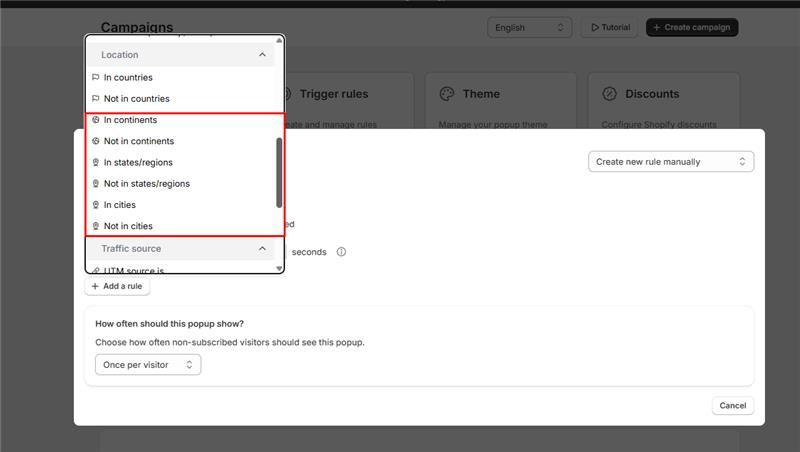Cancel the rule dialog

coord(733,406)
